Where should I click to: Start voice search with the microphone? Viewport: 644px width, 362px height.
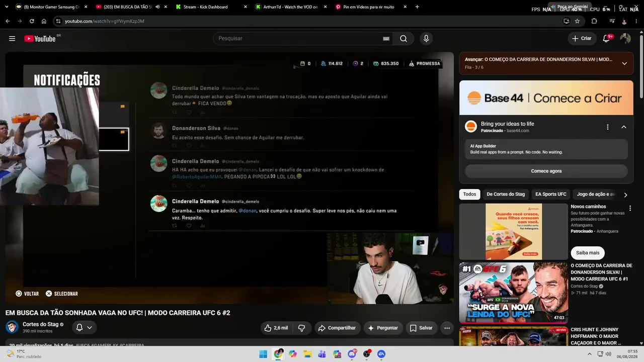point(426,39)
